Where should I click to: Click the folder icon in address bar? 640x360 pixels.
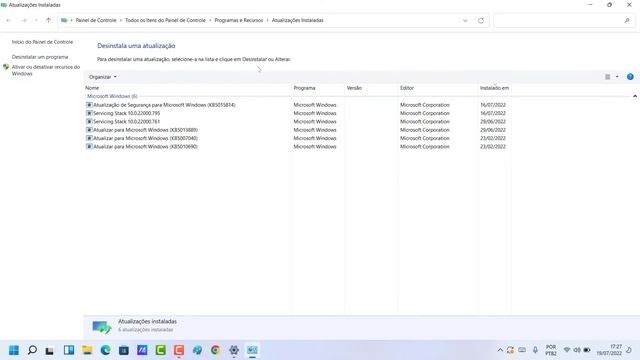tap(64, 20)
